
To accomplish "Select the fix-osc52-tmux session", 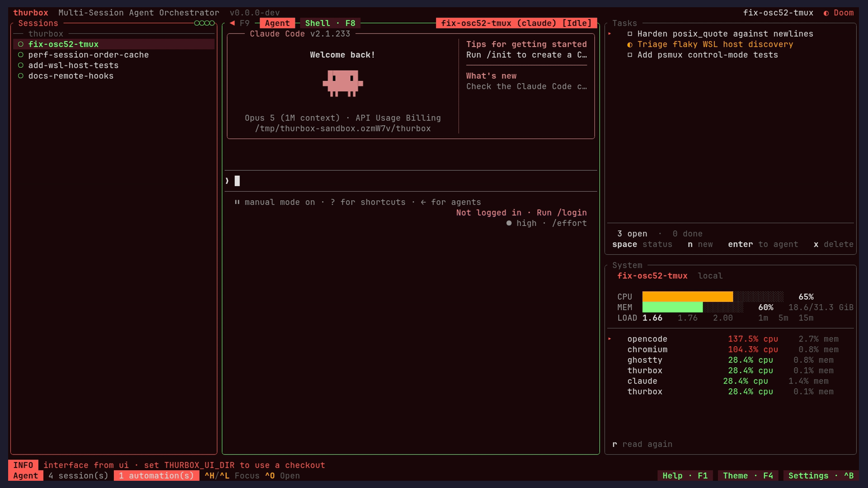I will click(114, 44).
